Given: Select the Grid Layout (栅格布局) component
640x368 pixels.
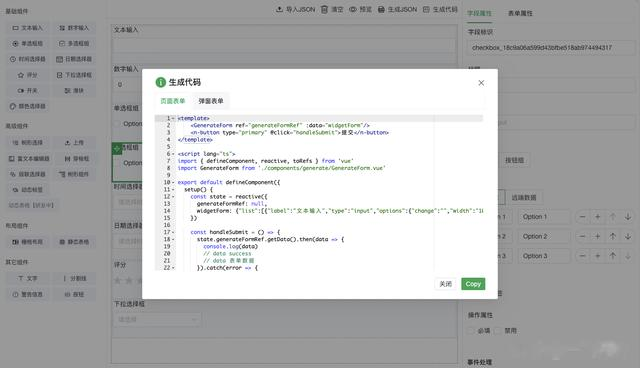Looking at the screenshot, I should (27, 242).
